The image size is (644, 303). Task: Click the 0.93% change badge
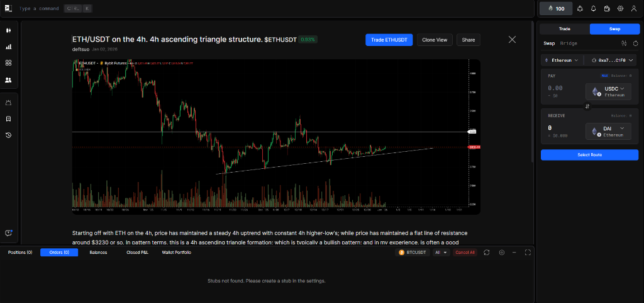pos(308,40)
